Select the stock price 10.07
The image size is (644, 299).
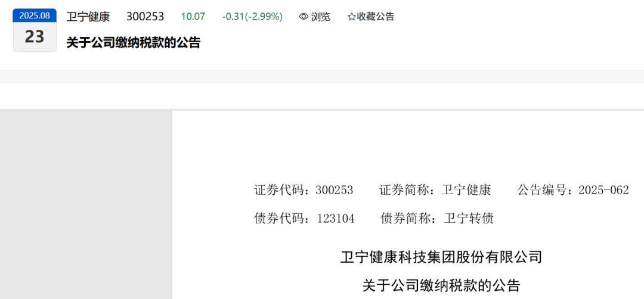[193, 17]
